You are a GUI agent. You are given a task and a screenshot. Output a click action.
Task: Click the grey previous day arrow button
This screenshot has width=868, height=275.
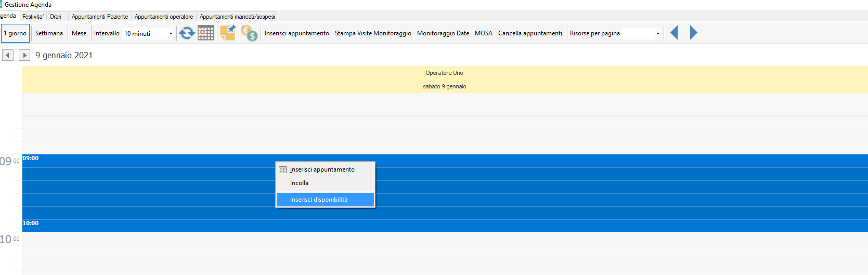click(8, 55)
